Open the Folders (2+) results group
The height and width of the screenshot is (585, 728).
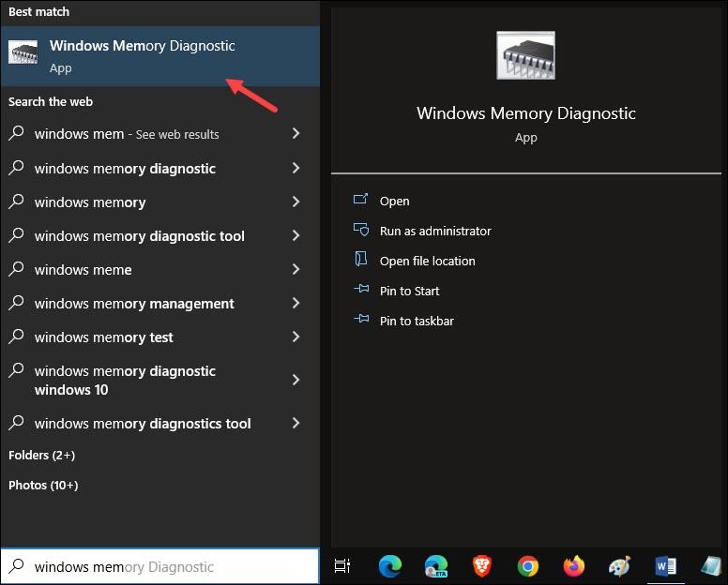click(x=42, y=455)
